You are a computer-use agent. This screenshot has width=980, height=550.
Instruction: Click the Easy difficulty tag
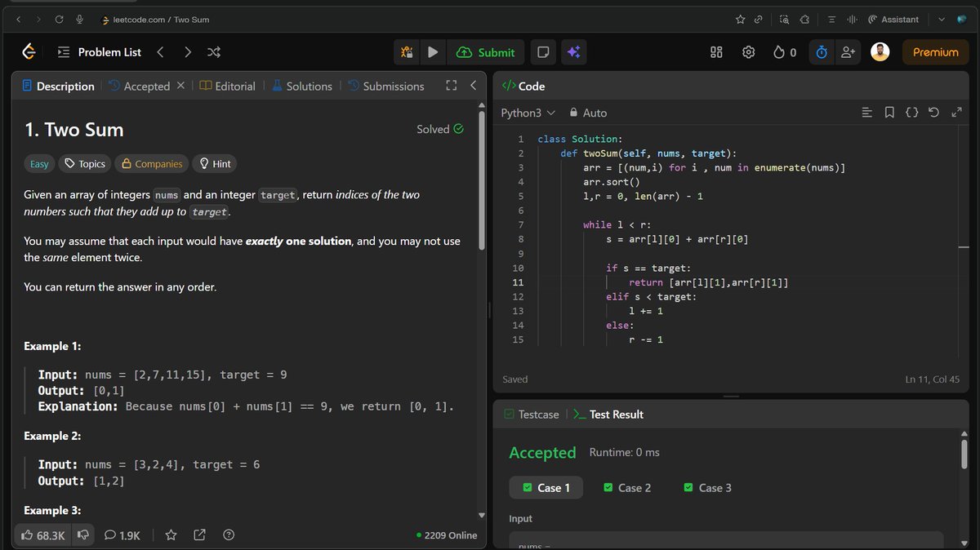pos(39,164)
